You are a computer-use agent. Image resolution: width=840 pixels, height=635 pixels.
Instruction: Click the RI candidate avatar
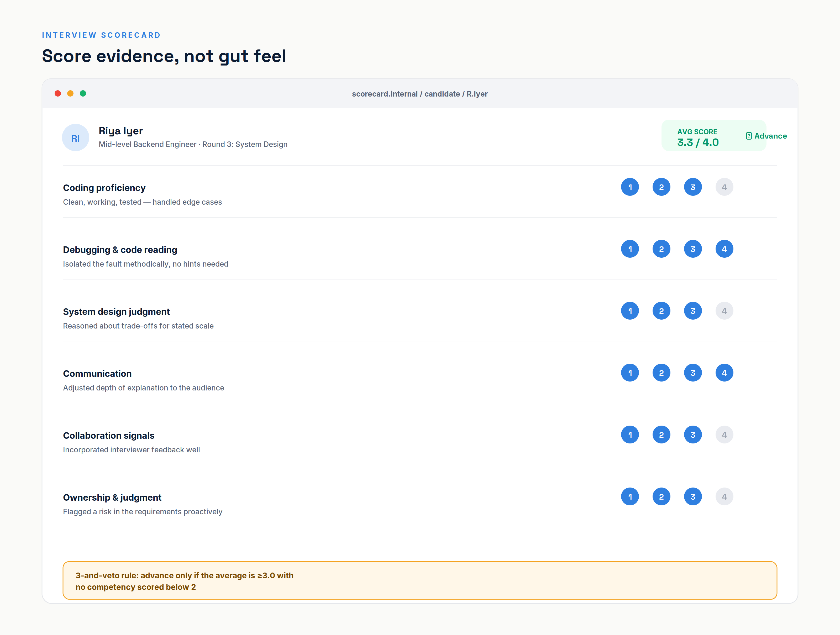[x=76, y=138]
